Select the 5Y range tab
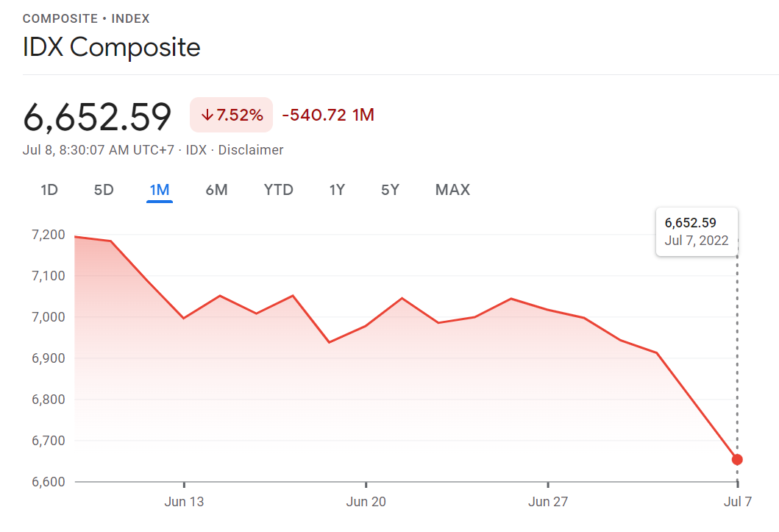This screenshot has height=532, width=779. (390, 190)
